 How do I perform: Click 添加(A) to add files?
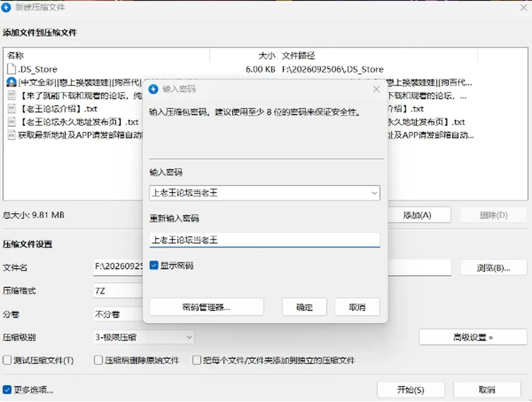[420, 215]
